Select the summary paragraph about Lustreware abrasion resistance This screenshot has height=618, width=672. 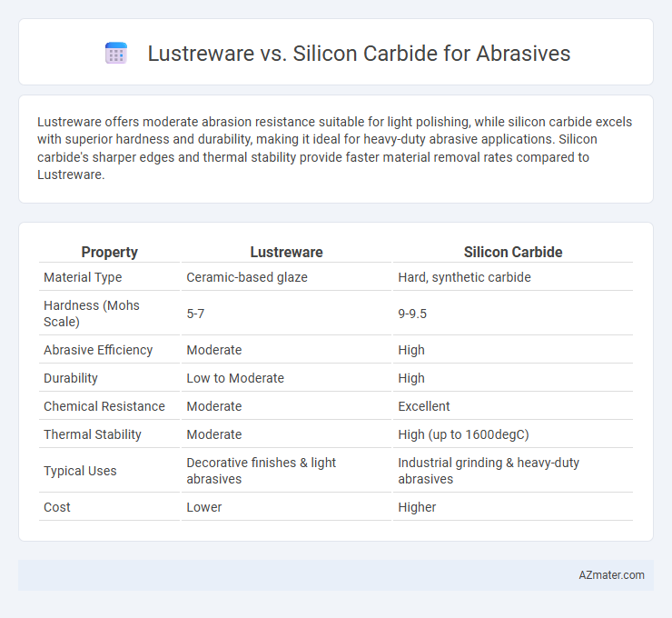(334, 148)
